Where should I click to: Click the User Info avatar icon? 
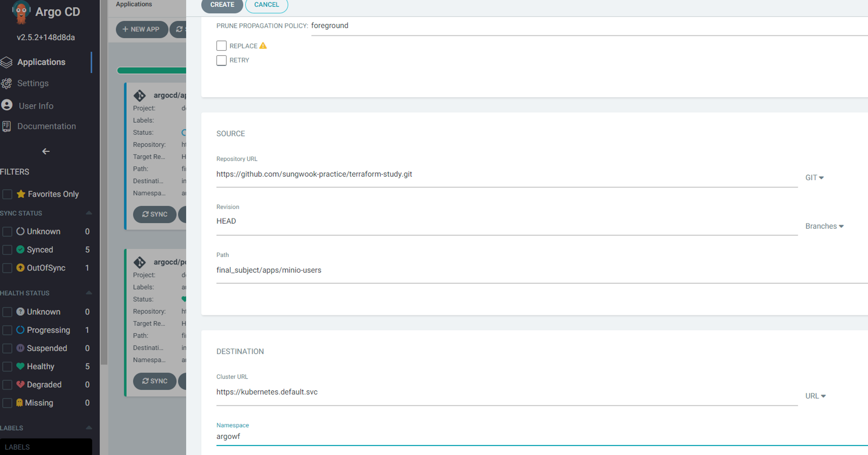pyautogui.click(x=7, y=105)
